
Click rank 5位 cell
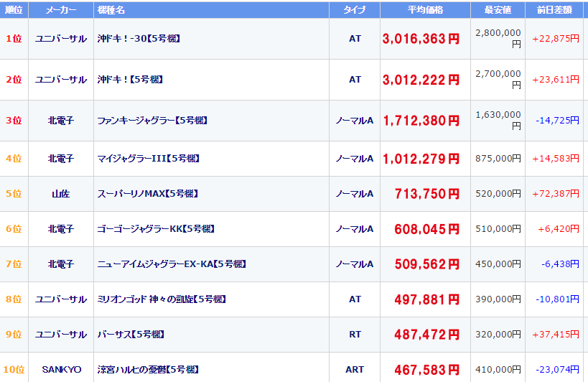click(x=14, y=194)
